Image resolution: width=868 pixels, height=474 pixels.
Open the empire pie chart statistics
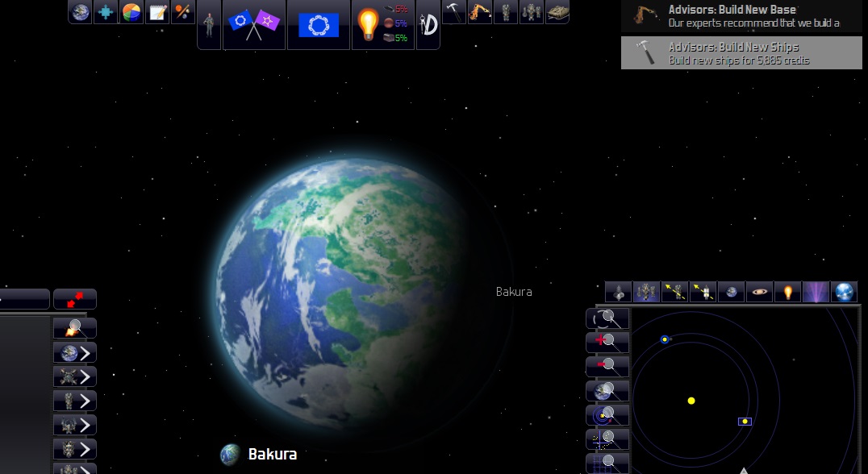coord(131,12)
